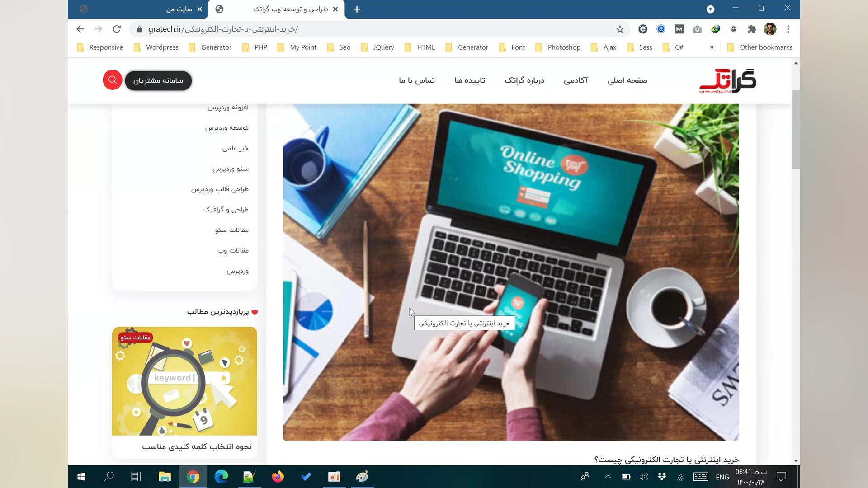Open the 'سئو وردپرس' category link
The width and height of the screenshot is (868, 488).
(231, 169)
